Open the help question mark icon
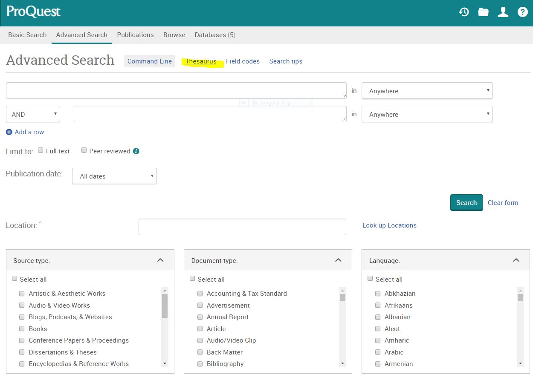This screenshot has width=533, height=392. point(523,12)
